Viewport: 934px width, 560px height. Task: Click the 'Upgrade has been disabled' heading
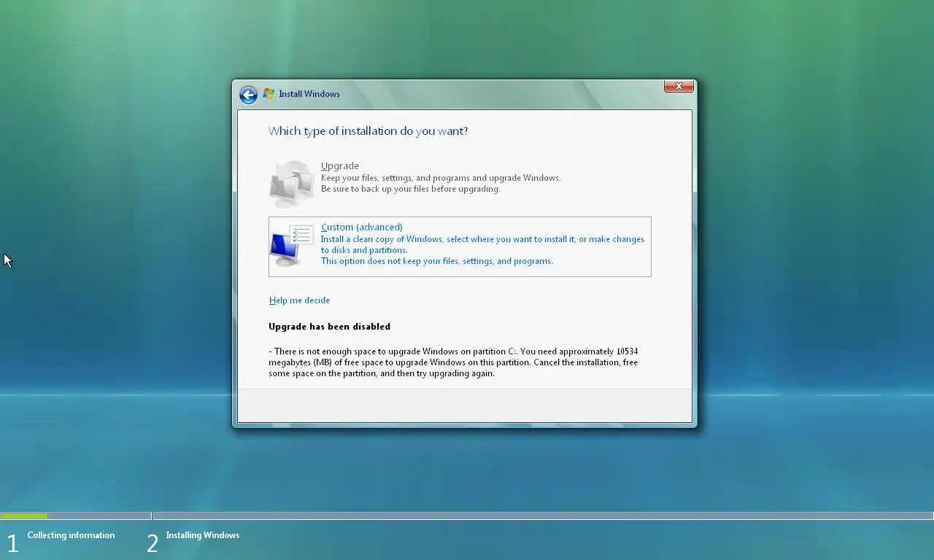click(x=329, y=327)
